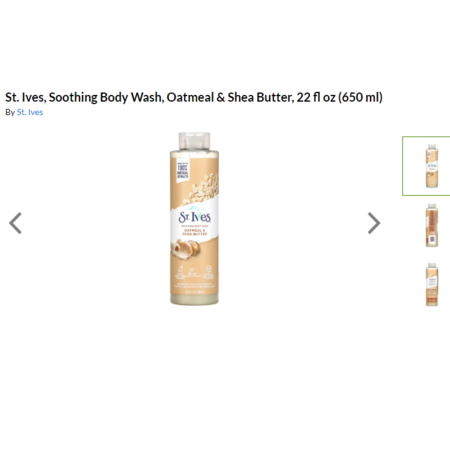Screen dimensions: 450x450
Task: Click the clear bottle cap
Action: (194, 141)
